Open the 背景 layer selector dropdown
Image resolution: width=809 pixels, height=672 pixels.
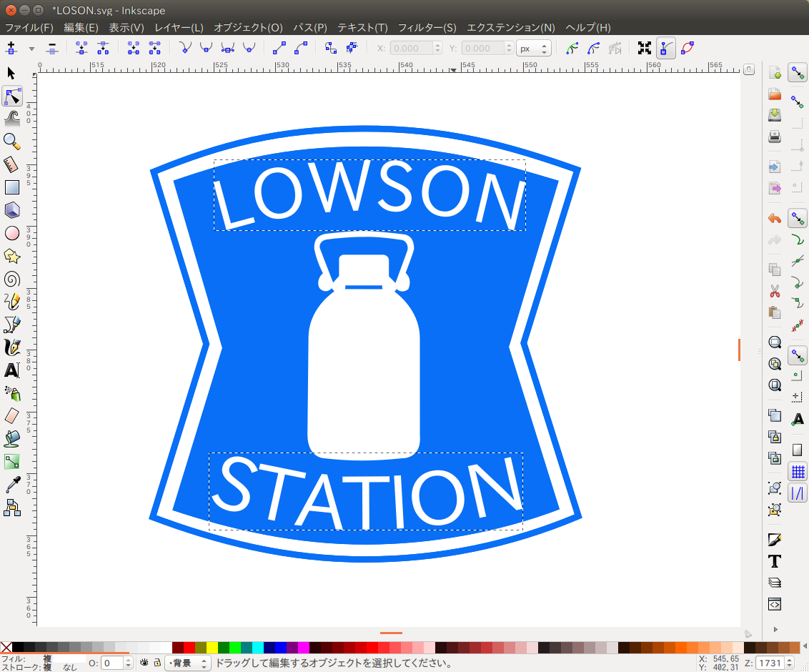point(188,663)
